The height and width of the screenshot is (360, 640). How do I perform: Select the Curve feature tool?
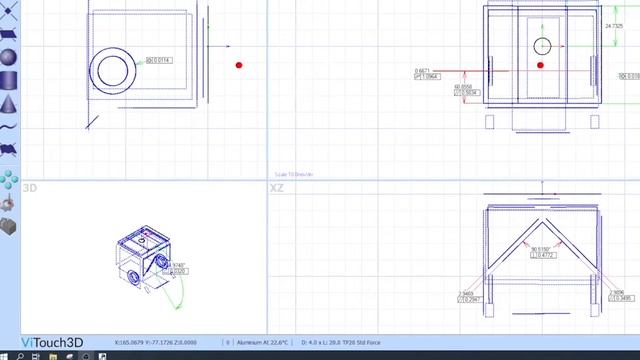[x=8, y=127]
